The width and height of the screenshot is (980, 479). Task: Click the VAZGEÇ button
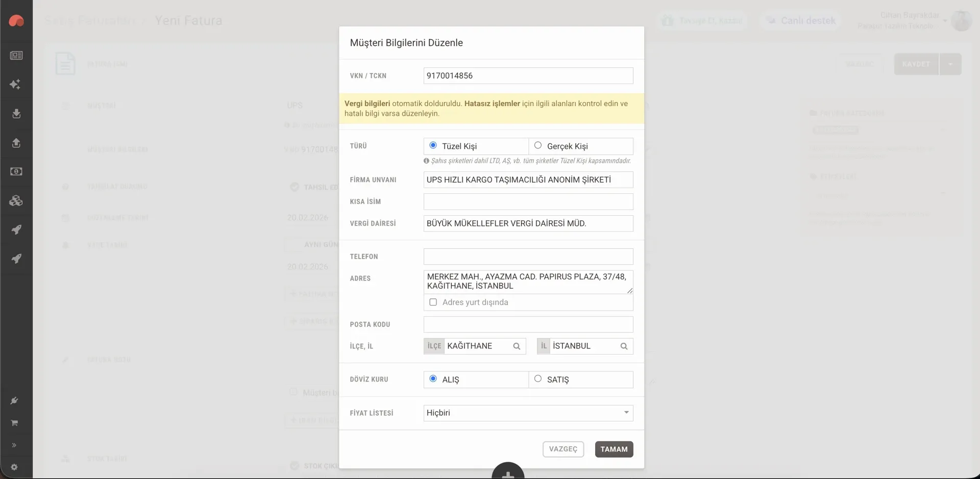563,449
